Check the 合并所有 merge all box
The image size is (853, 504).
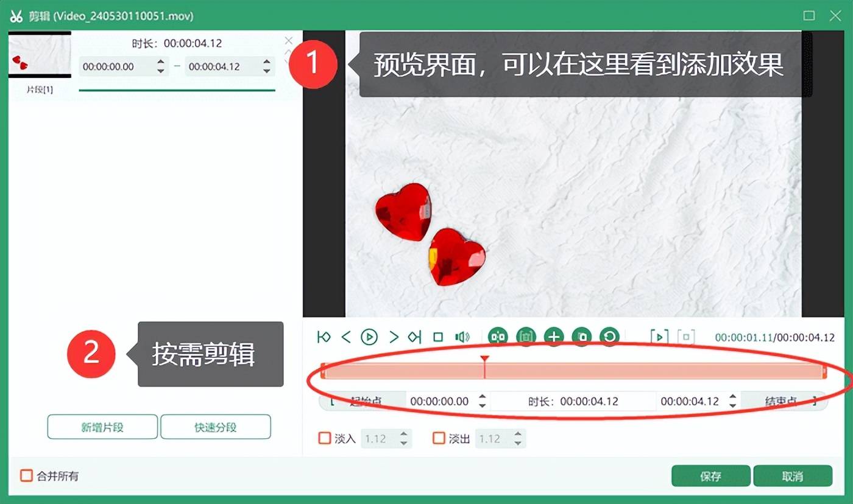click(x=26, y=476)
